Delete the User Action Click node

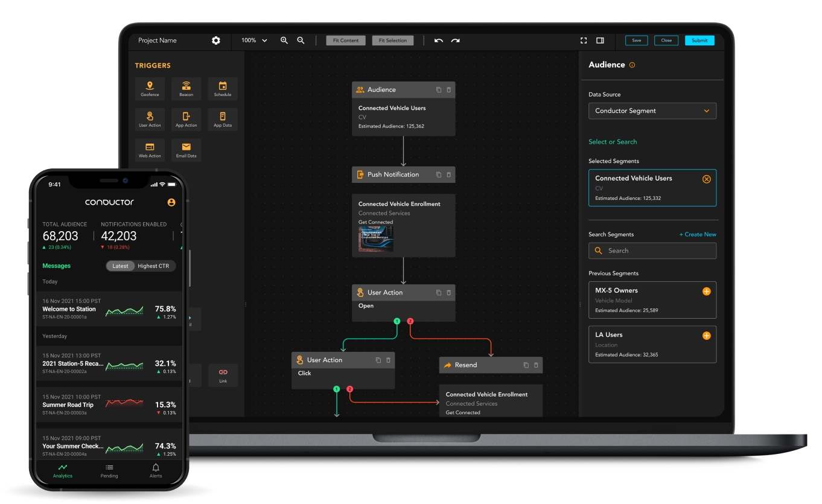tap(388, 360)
